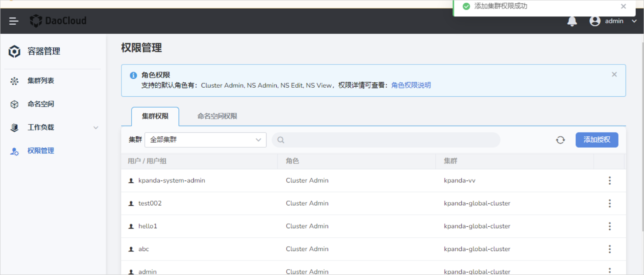Click the 命名空间 cube icon
The width and height of the screenshot is (644, 275).
pos(14,104)
